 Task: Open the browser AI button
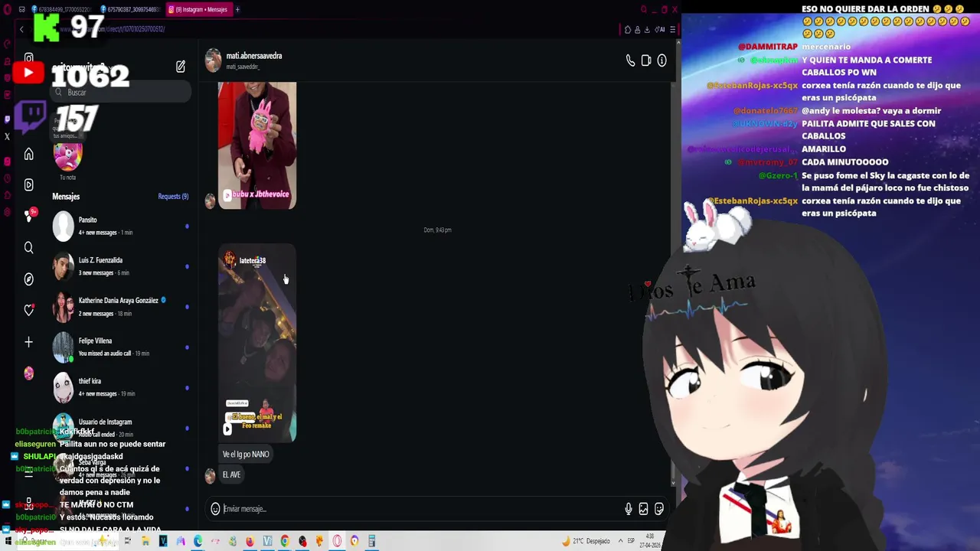[661, 30]
